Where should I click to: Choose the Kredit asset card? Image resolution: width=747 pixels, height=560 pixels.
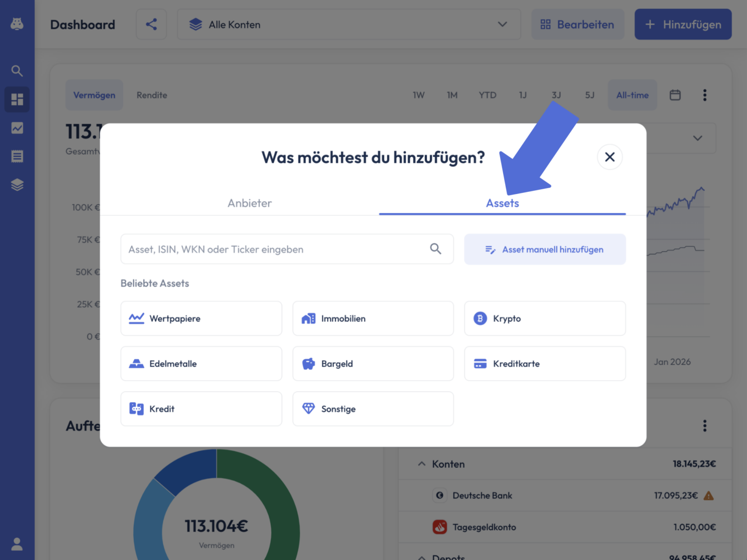click(x=201, y=409)
